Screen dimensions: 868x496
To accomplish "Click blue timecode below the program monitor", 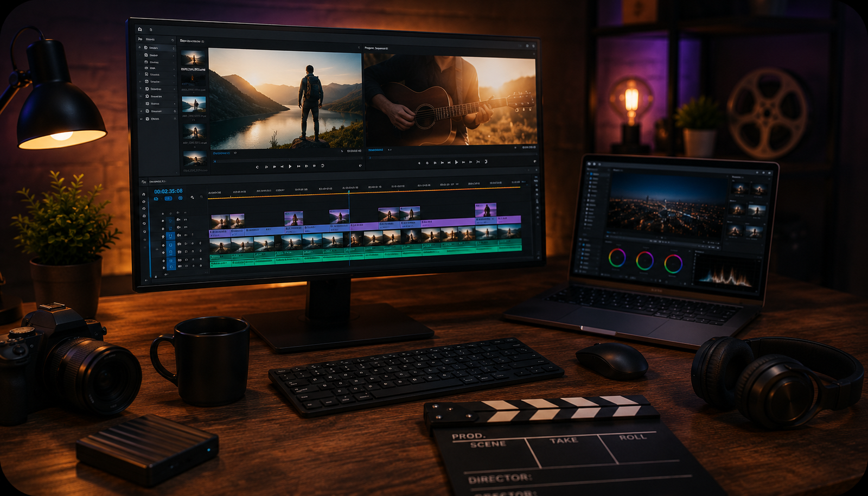I will (x=376, y=150).
